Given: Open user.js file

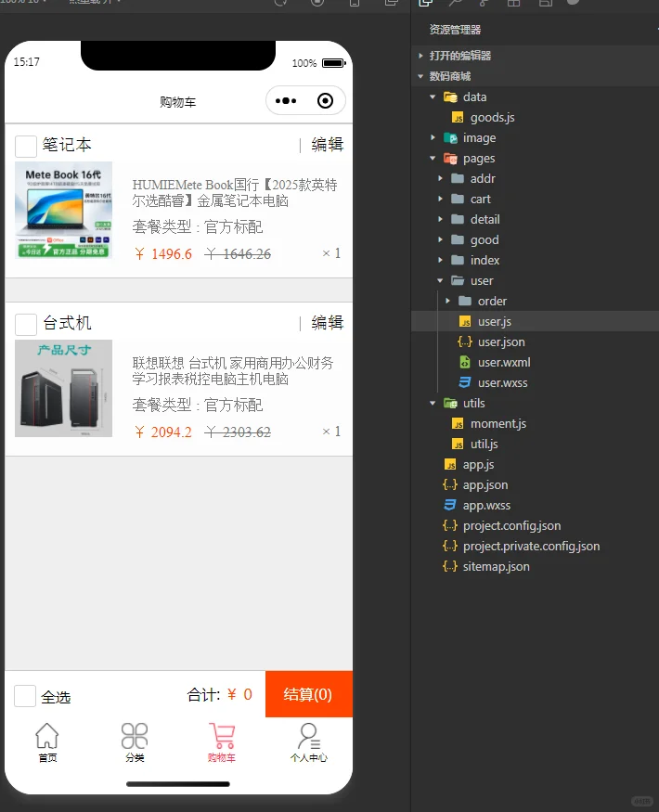Looking at the screenshot, I should pos(494,322).
